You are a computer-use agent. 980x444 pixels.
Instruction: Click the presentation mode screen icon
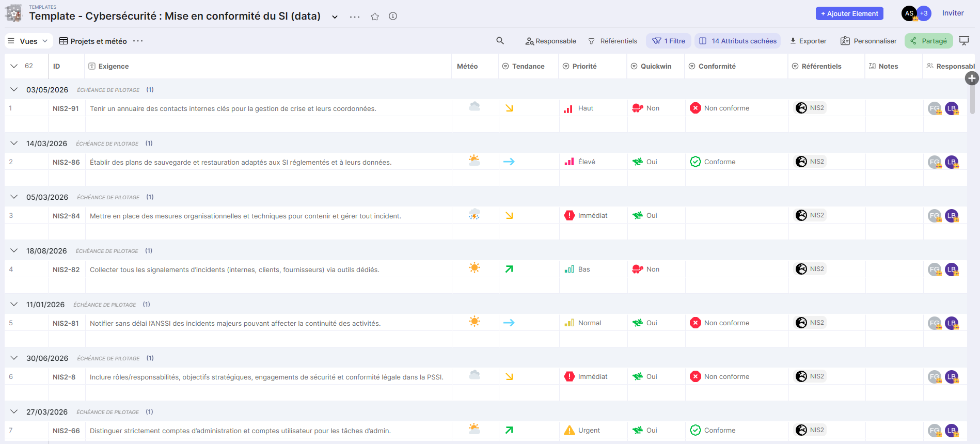[963, 41]
